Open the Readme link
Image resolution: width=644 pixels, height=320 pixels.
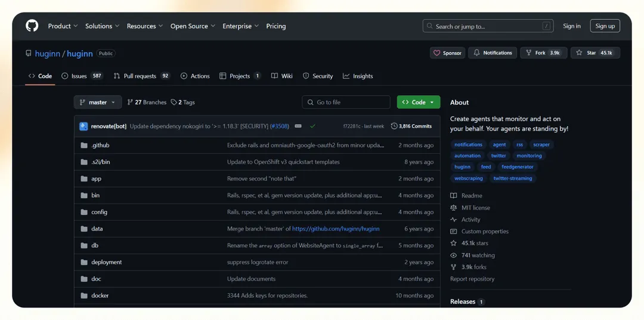point(466,196)
